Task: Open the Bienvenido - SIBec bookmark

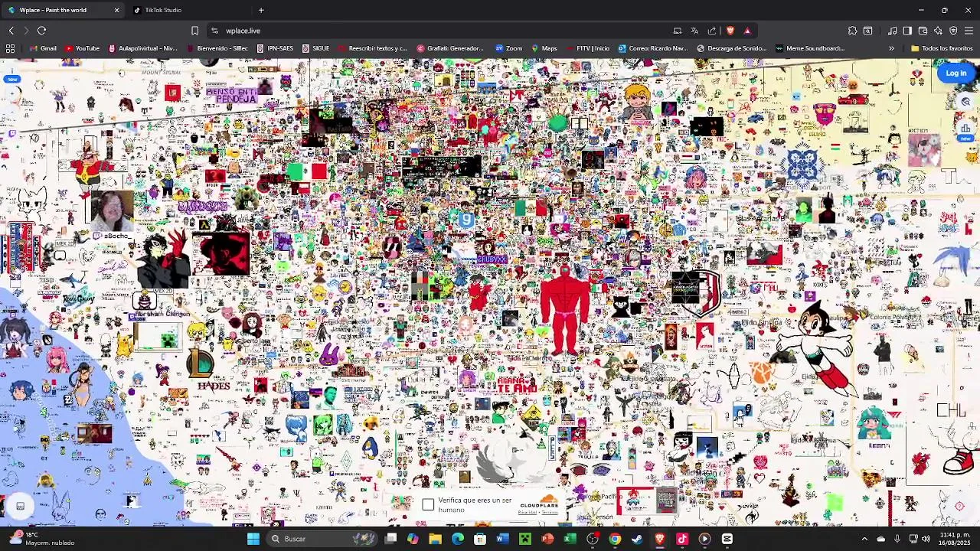Action: 217,48
